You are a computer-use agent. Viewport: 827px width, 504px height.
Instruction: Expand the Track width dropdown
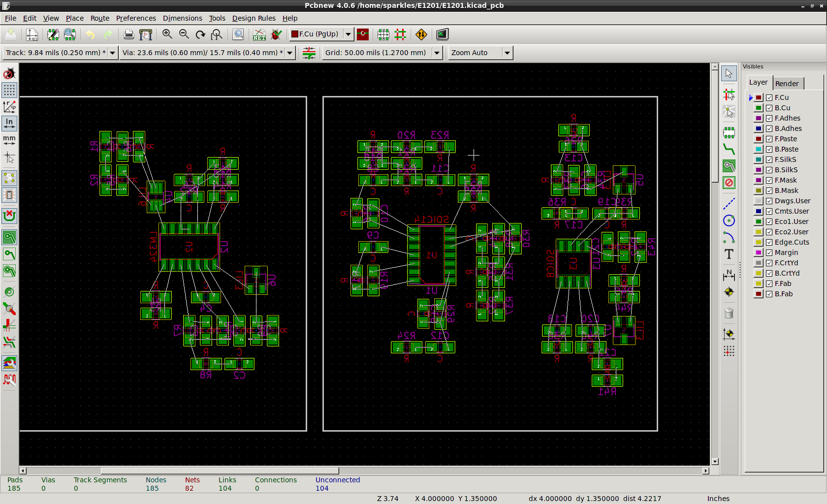[112, 53]
